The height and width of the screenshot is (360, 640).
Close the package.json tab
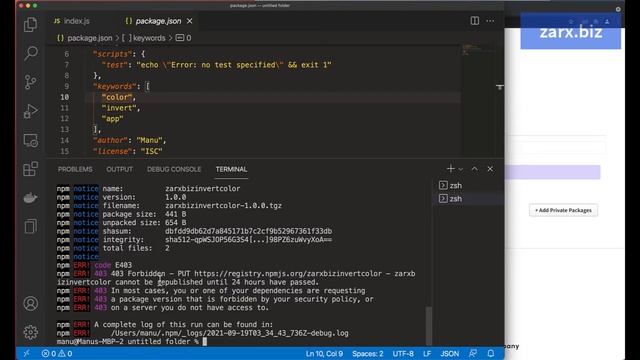tap(189, 21)
